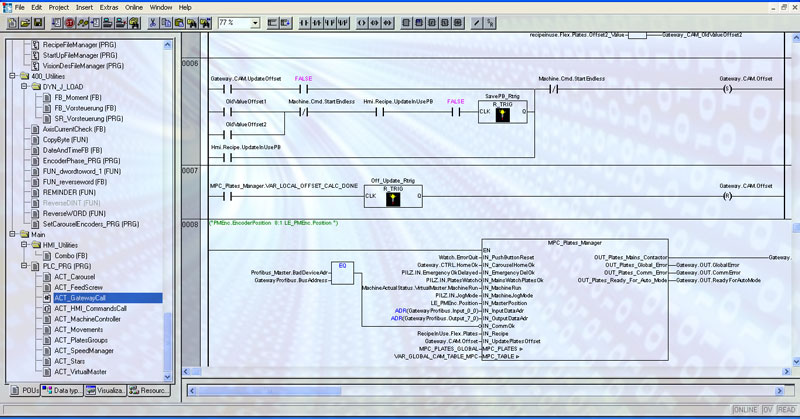Select EncoderPhase_PRG in the POU tree
Screen dimensions: 800x419
[x=81, y=161]
